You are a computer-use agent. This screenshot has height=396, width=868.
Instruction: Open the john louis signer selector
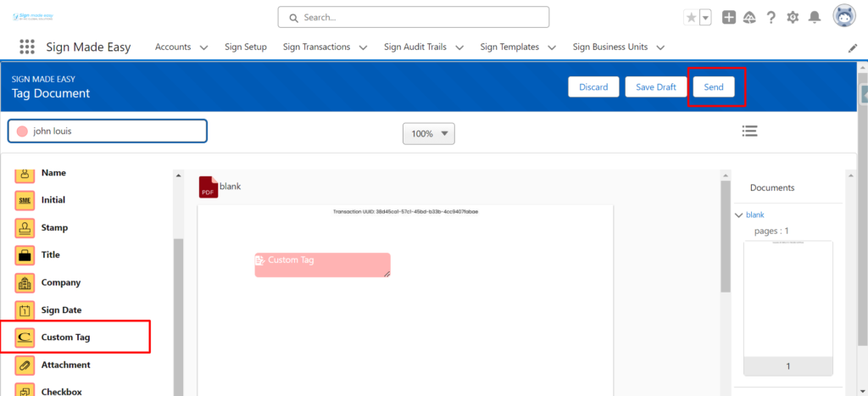point(108,131)
